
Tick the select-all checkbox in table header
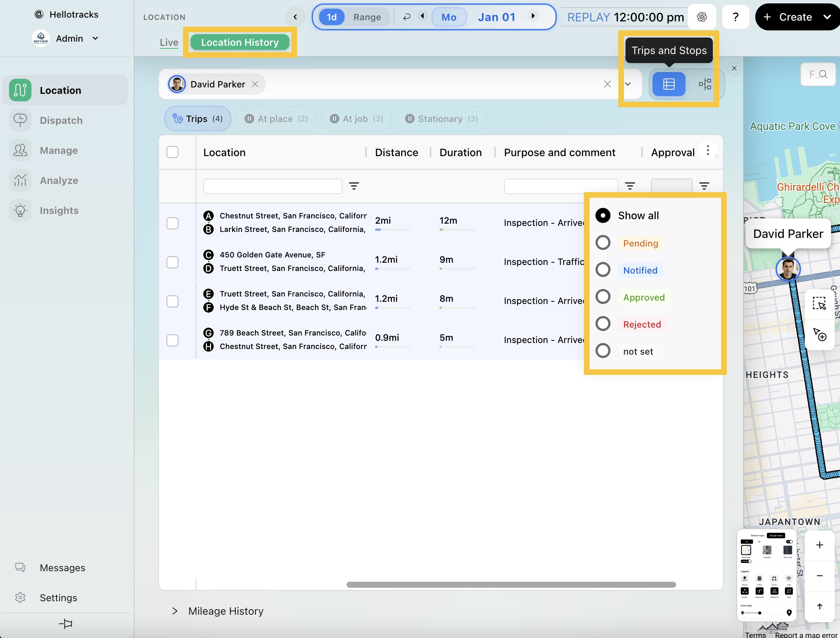(x=172, y=152)
